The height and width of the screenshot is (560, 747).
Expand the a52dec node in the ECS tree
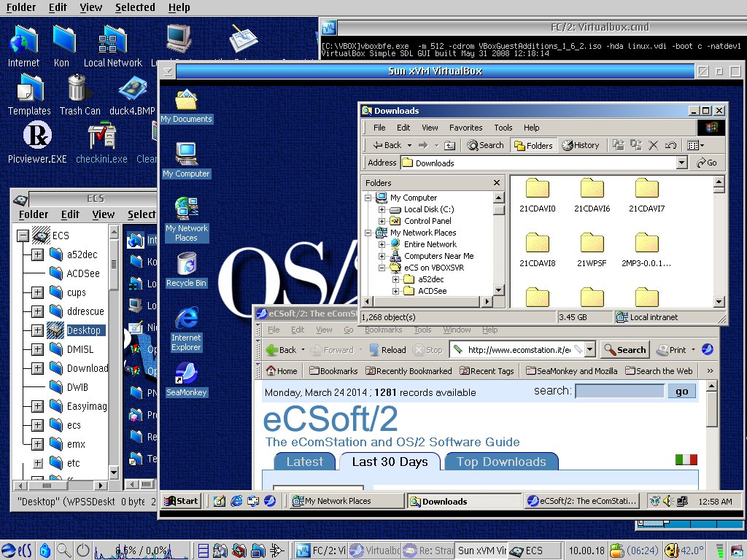pos(37,254)
